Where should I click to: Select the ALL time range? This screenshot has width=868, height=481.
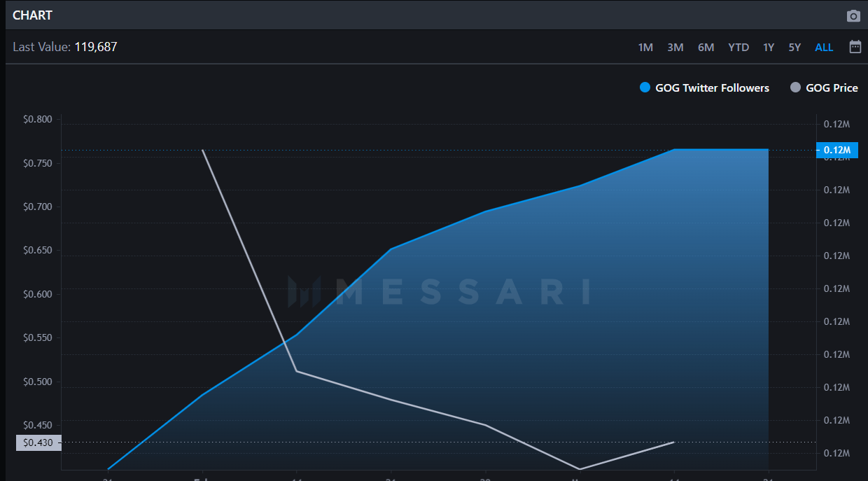pos(824,48)
